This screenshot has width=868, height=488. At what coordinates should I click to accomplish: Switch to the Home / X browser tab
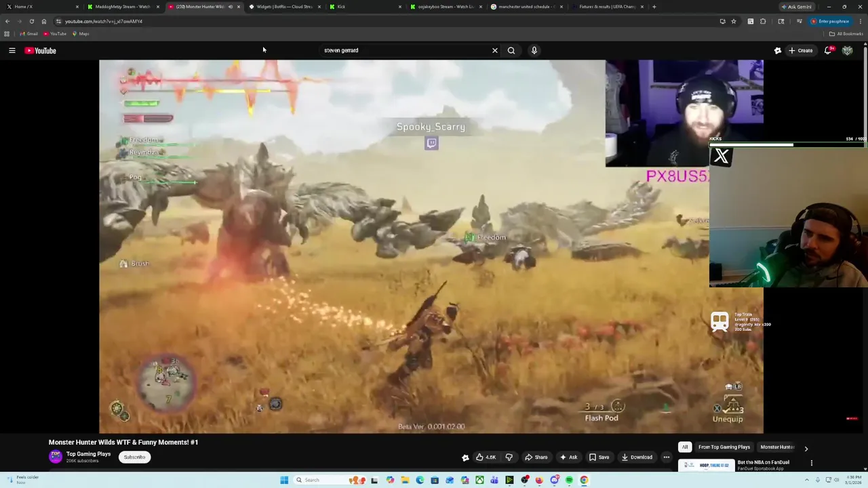(41, 7)
